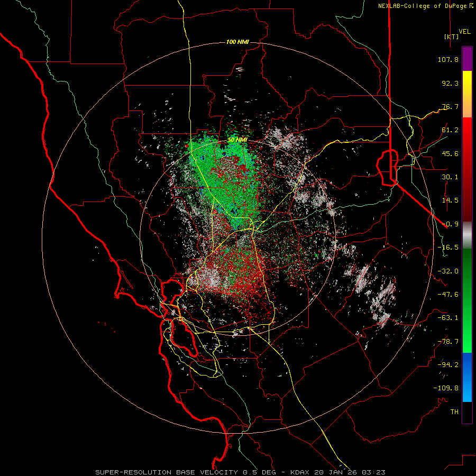Click the 76.7 velocity scale value
This screenshot has height=476, width=476.
[x=450, y=106]
